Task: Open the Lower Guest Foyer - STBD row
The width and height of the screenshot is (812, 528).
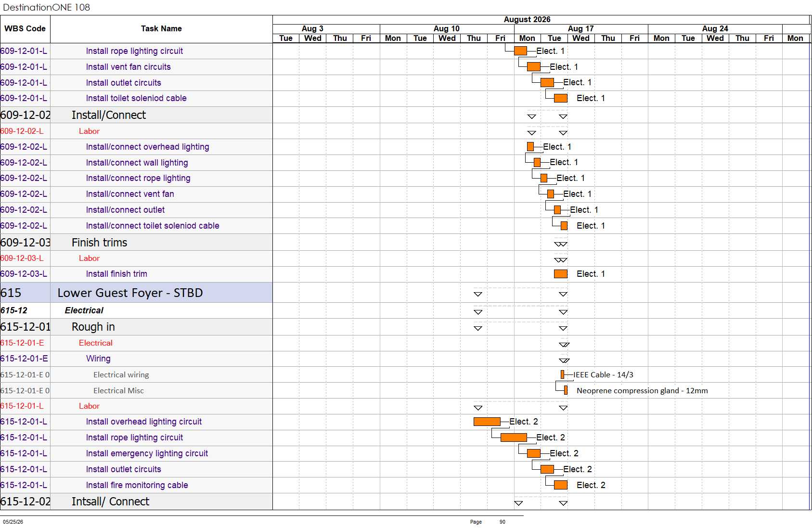Action: tap(136, 293)
